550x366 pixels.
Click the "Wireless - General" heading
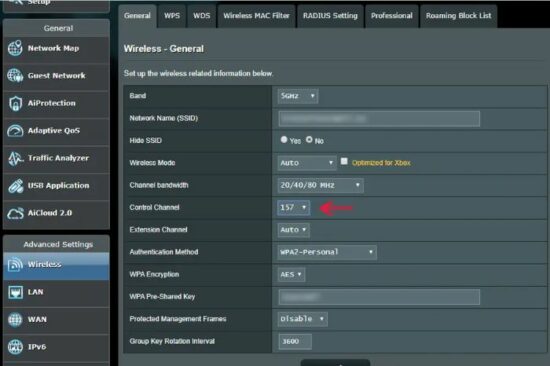coord(163,49)
